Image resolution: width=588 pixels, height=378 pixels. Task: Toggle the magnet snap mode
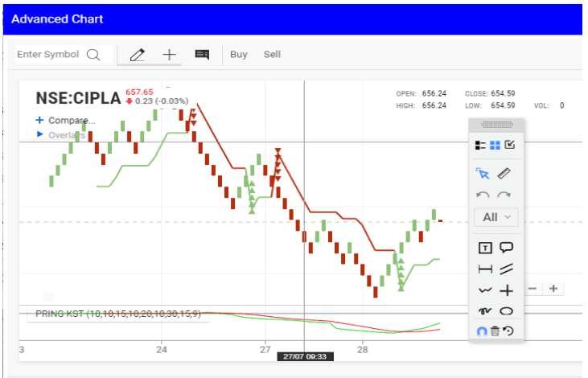(483, 331)
